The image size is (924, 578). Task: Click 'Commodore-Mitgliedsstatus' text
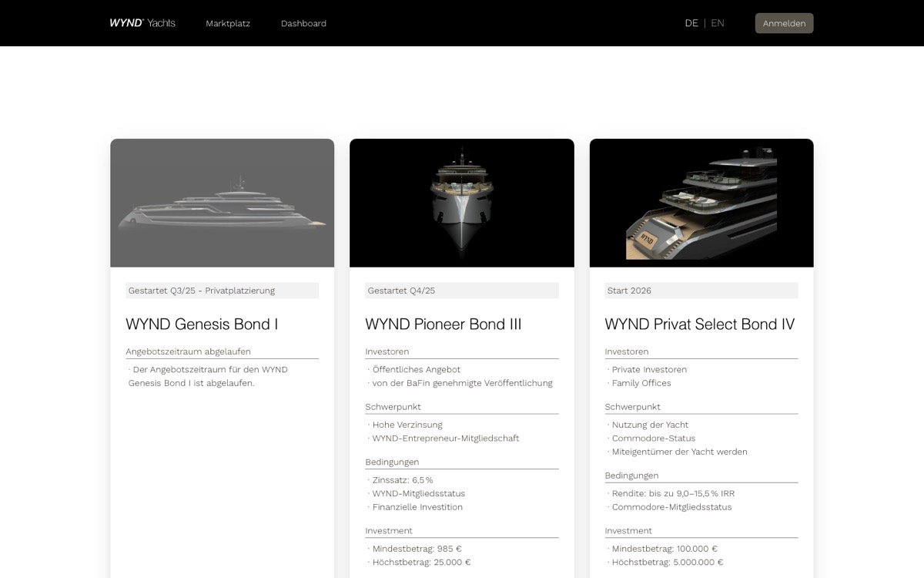click(x=671, y=507)
